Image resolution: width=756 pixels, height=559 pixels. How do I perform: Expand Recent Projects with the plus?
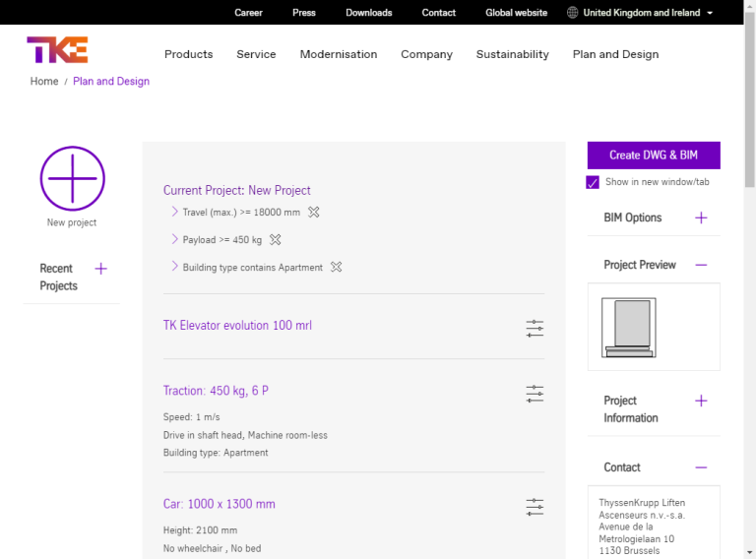100,269
